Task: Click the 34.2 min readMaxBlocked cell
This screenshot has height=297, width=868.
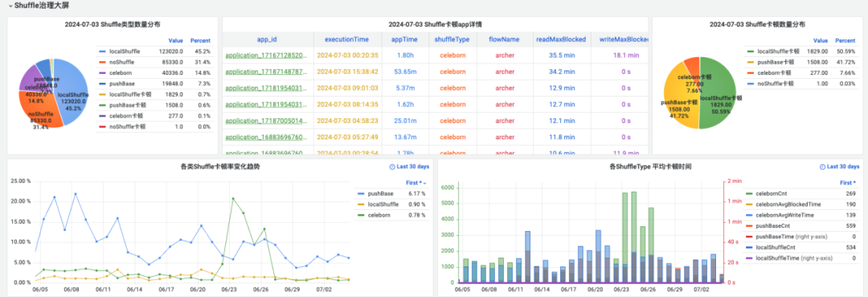Action: coord(561,72)
